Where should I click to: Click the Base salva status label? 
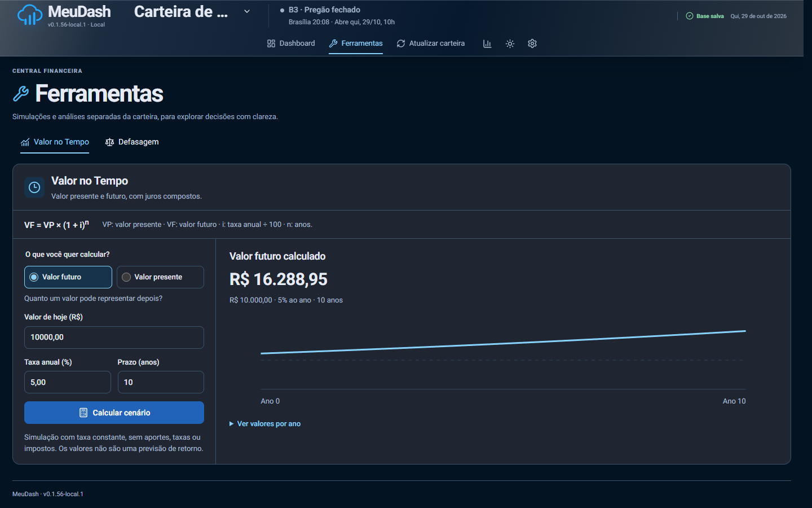(x=710, y=16)
